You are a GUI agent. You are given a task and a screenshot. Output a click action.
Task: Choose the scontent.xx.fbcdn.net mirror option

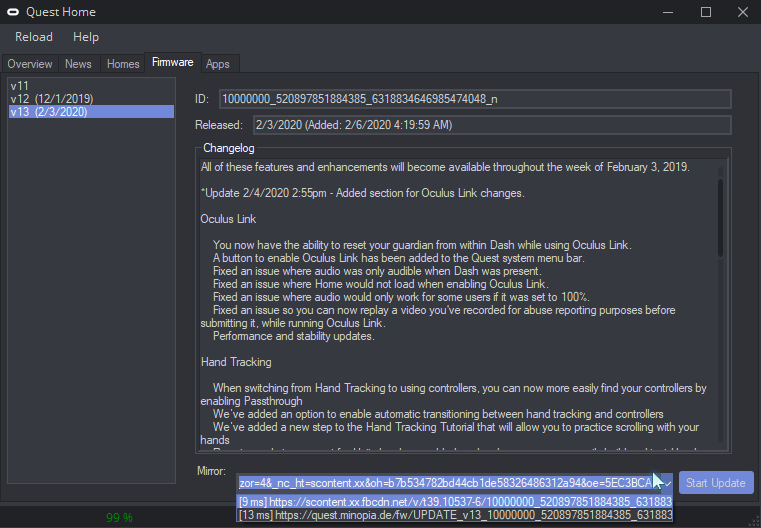tap(455, 502)
